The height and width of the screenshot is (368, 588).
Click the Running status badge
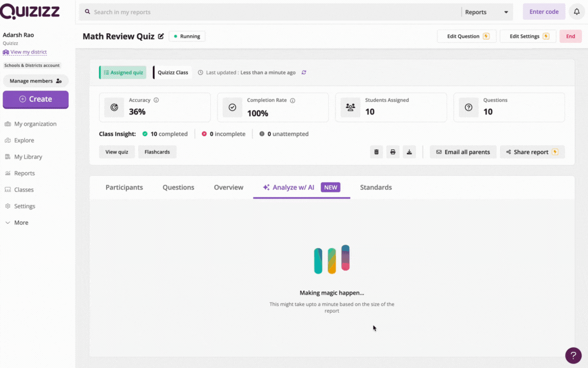click(187, 36)
